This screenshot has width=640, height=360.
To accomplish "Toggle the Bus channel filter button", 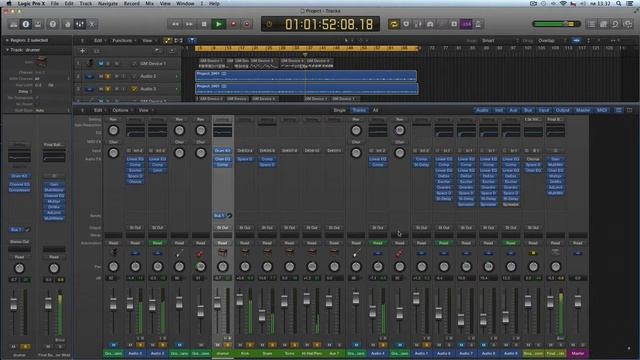I will 528,110.
